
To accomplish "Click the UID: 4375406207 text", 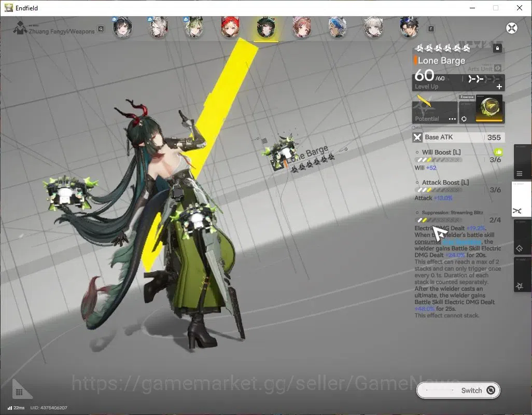I will (49, 408).
